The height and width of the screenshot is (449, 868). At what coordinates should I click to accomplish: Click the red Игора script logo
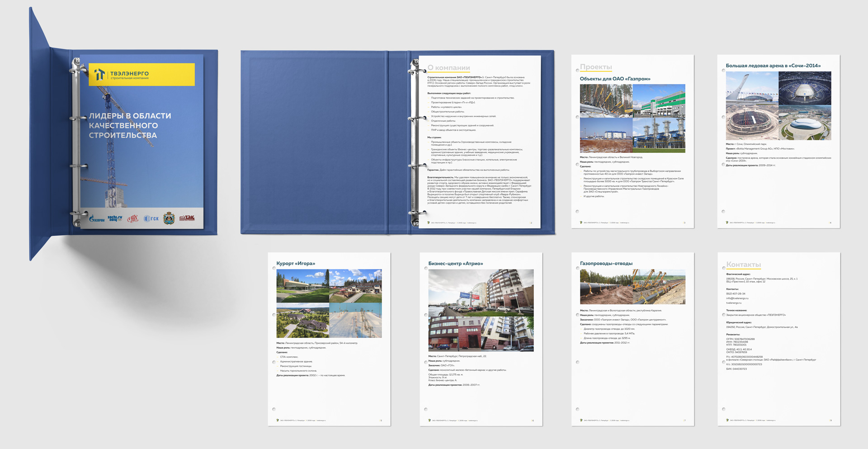[132, 219]
